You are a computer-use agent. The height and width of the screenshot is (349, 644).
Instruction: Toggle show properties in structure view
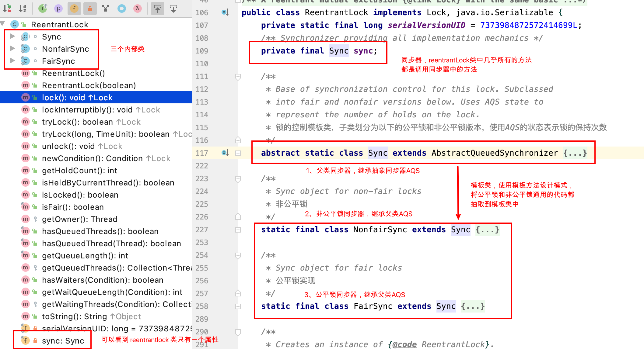click(x=58, y=9)
